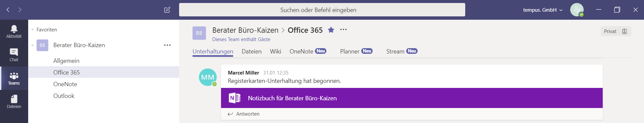Image resolution: width=644 pixels, height=123 pixels.
Task: Open the Dateien tab
Action: tap(252, 51)
